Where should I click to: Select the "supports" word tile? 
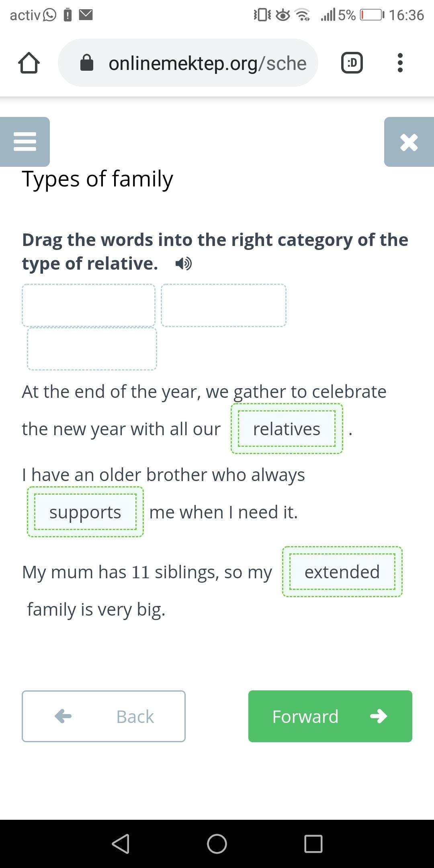pos(85,512)
